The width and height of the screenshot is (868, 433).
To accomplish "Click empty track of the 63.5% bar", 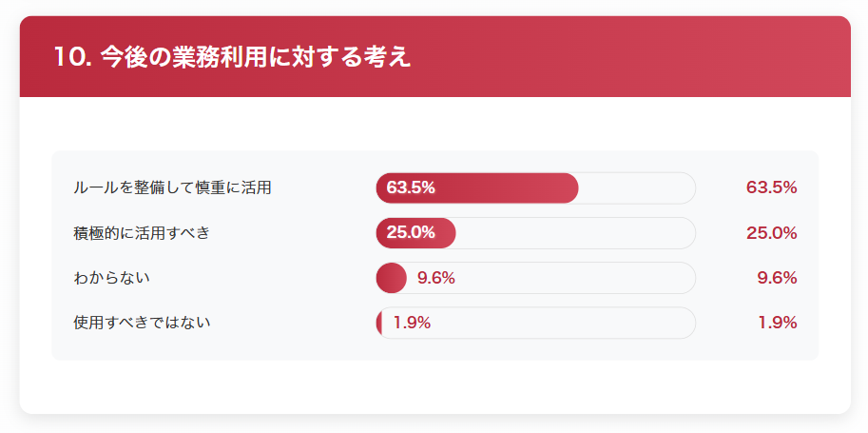I will (x=637, y=187).
